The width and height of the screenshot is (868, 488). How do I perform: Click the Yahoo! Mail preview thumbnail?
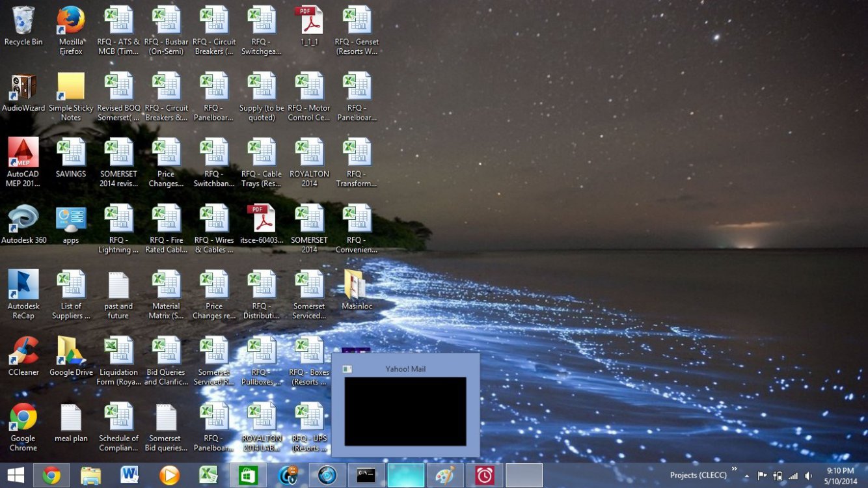click(405, 412)
